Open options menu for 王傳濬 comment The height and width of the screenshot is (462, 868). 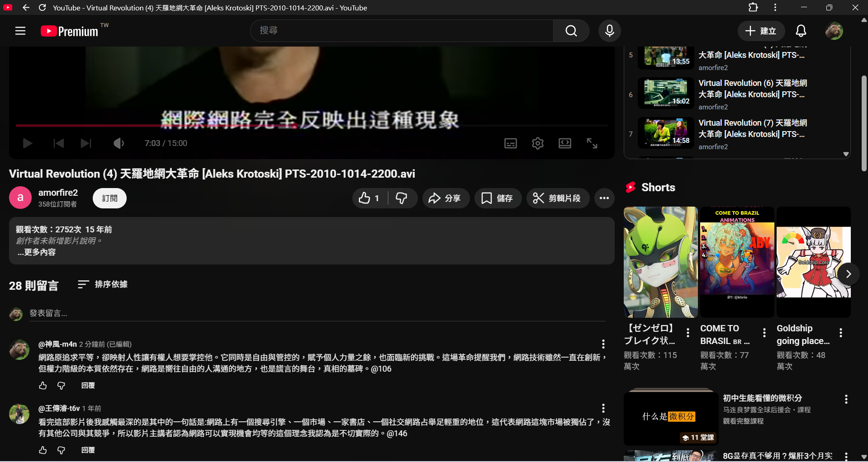click(603, 408)
